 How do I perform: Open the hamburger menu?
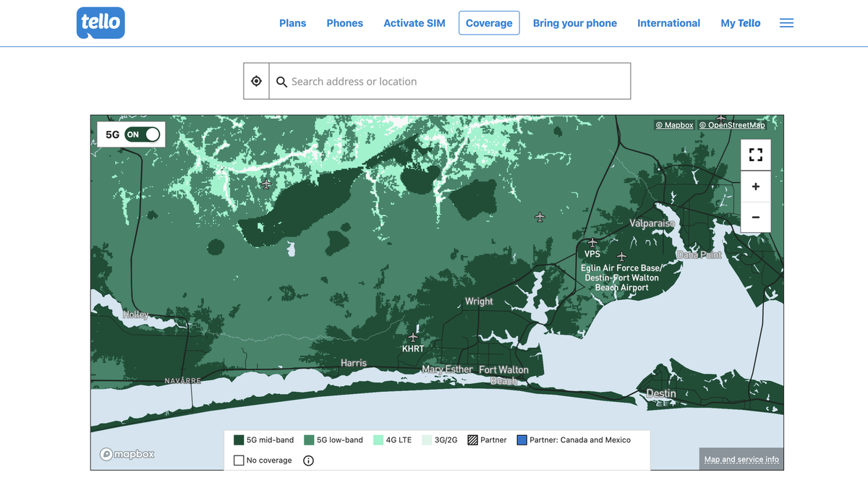[x=786, y=23]
